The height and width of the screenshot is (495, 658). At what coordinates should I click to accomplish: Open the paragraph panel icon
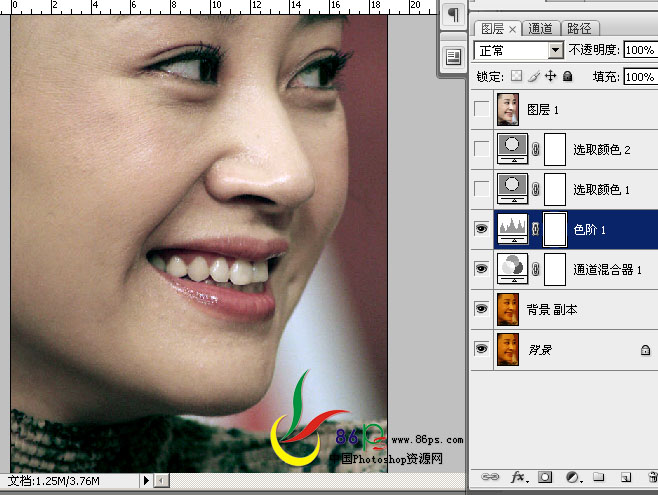tap(453, 15)
